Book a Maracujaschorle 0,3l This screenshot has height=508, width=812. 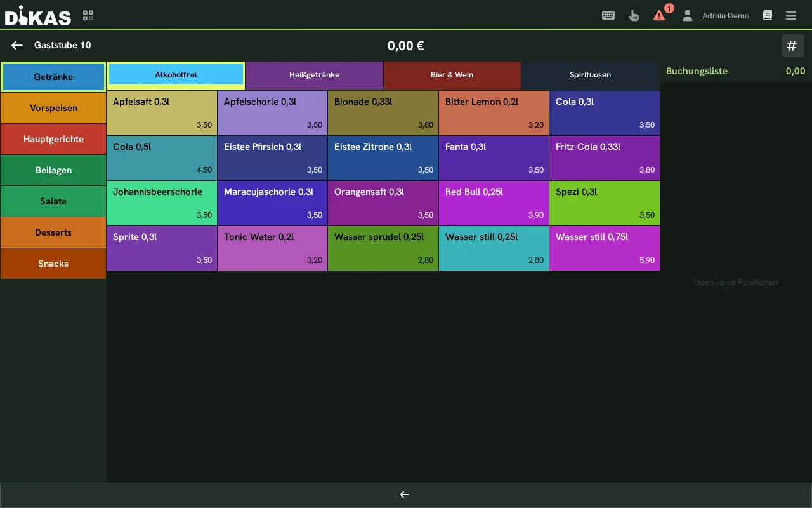coord(273,203)
